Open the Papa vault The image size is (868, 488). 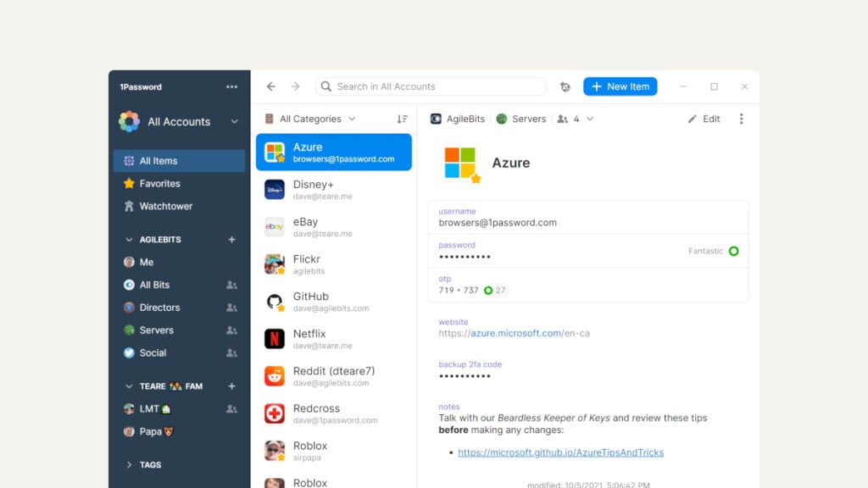pos(180,431)
